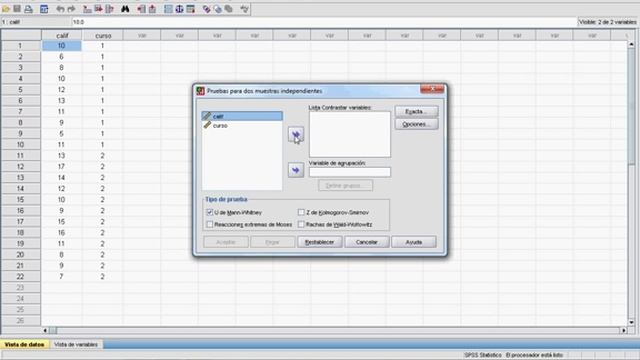Click the Variable de agrupación field

point(350,172)
